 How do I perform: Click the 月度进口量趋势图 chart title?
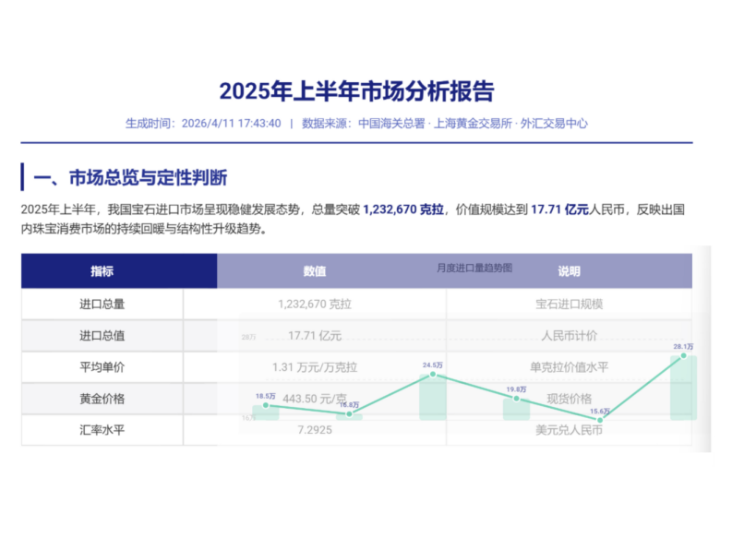pyautogui.click(x=474, y=268)
